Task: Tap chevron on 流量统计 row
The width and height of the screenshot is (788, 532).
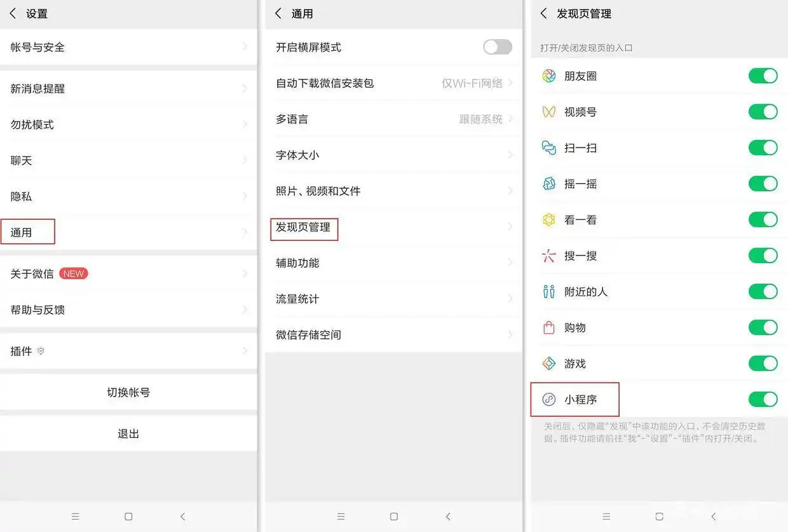Action: pyautogui.click(x=510, y=299)
